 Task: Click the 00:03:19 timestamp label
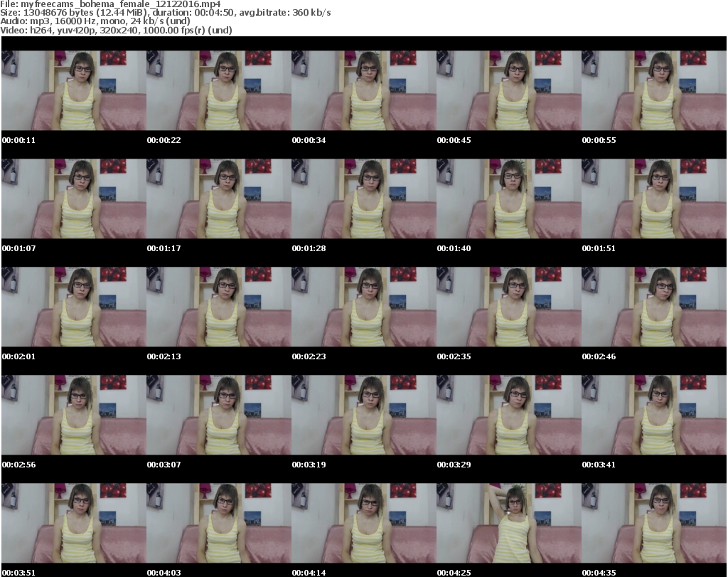(309, 465)
